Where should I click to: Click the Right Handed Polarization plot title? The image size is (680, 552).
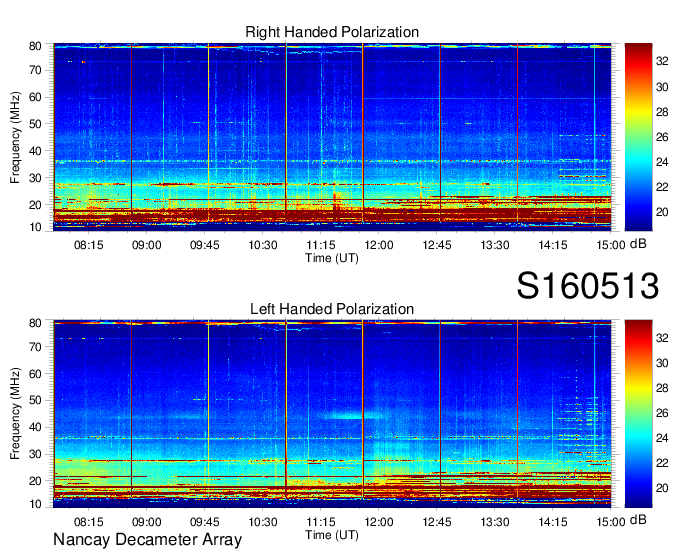pos(332,32)
